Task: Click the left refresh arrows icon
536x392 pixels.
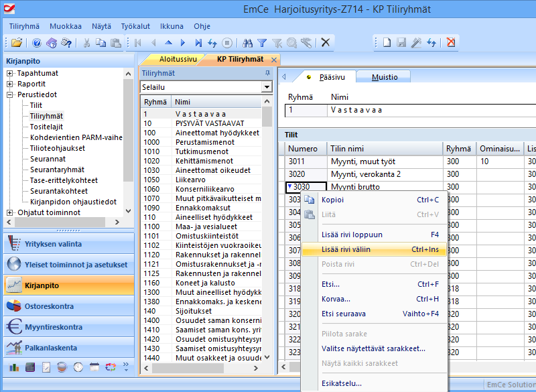Action: click(x=212, y=43)
